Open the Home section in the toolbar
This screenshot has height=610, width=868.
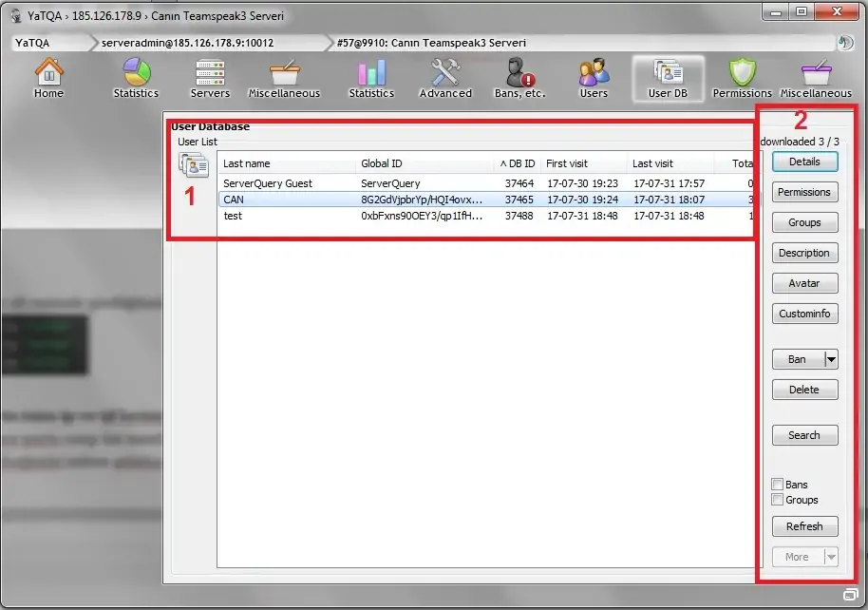[48, 78]
